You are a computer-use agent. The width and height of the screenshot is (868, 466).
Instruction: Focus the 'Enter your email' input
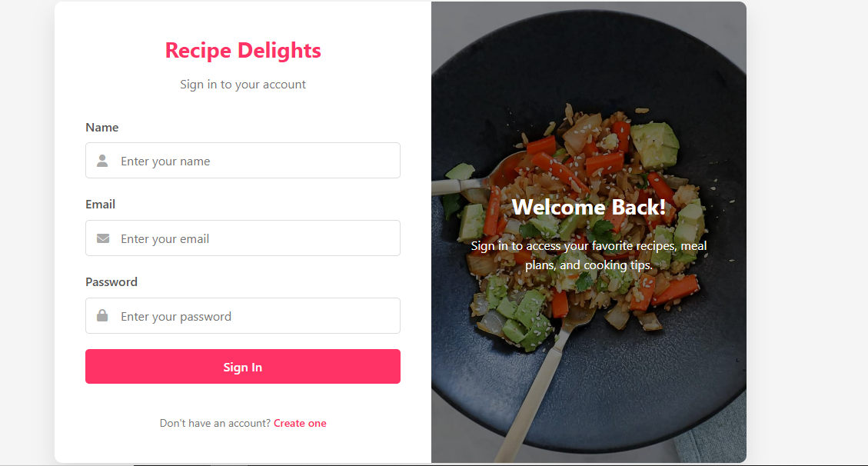pyautogui.click(x=242, y=238)
